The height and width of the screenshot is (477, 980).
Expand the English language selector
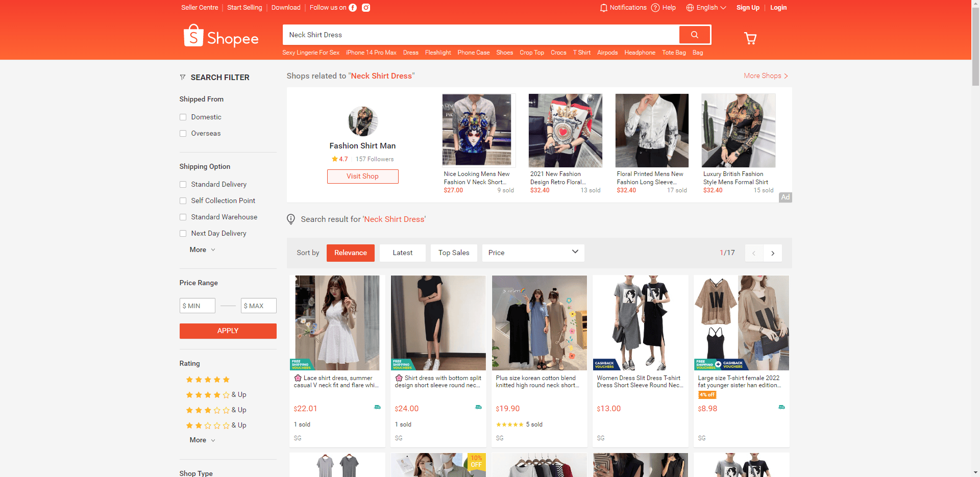click(706, 8)
